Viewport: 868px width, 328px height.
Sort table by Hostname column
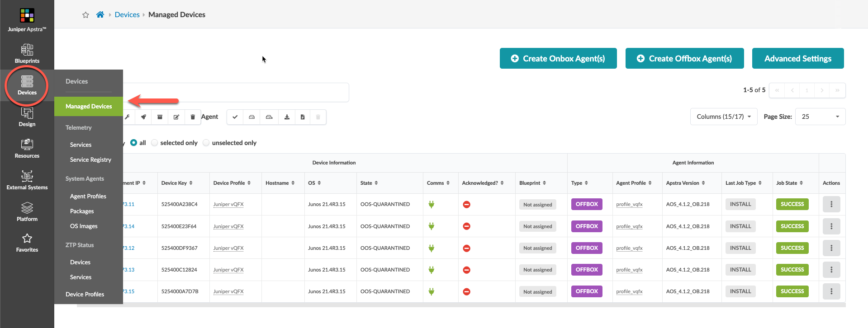(x=280, y=183)
